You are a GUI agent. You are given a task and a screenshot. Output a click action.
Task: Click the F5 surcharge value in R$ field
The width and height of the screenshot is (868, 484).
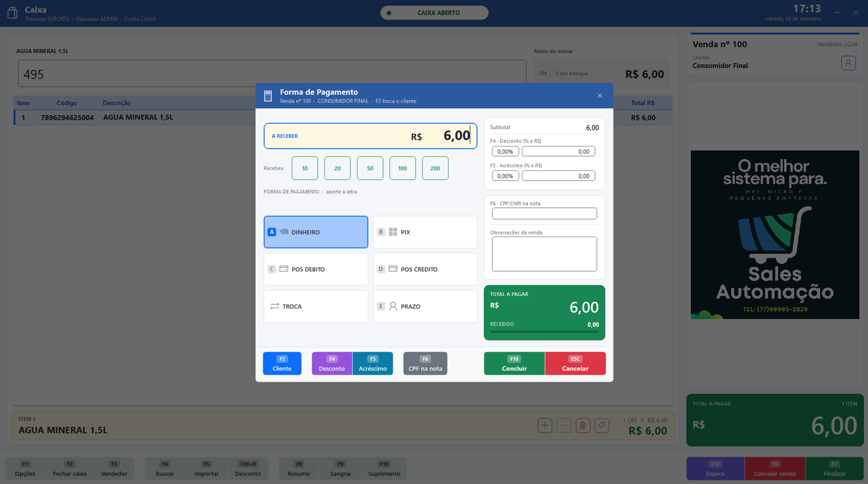(x=558, y=176)
